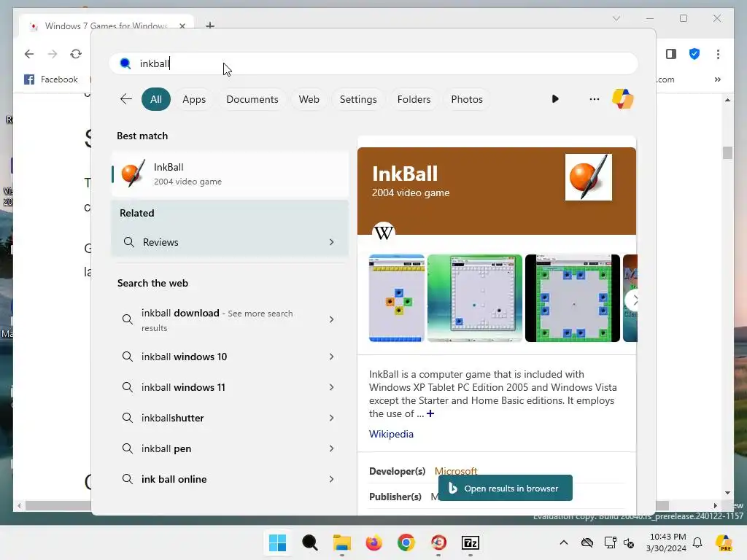Click the Copilot preview icon in system tray
Image resolution: width=747 pixels, height=560 pixels.
(724, 542)
